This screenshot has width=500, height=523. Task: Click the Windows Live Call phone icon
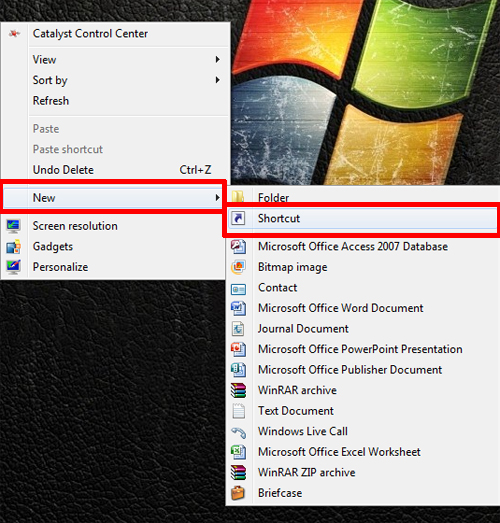coord(238,431)
